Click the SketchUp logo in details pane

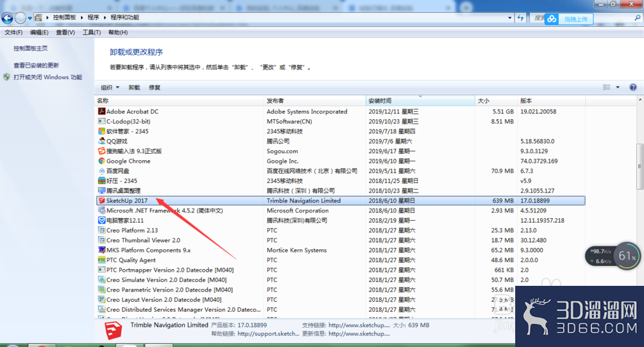click(113, 330)
